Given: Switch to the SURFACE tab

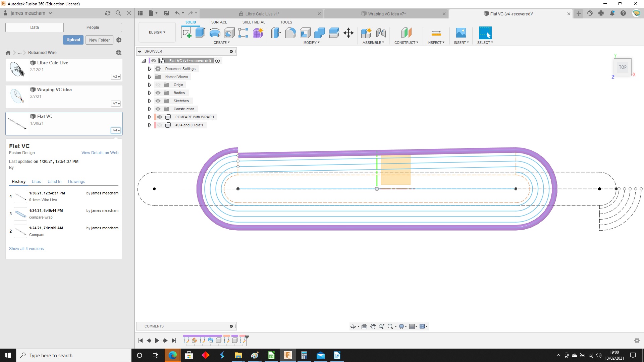Looking at the screenshot, I should click(219, 22).
